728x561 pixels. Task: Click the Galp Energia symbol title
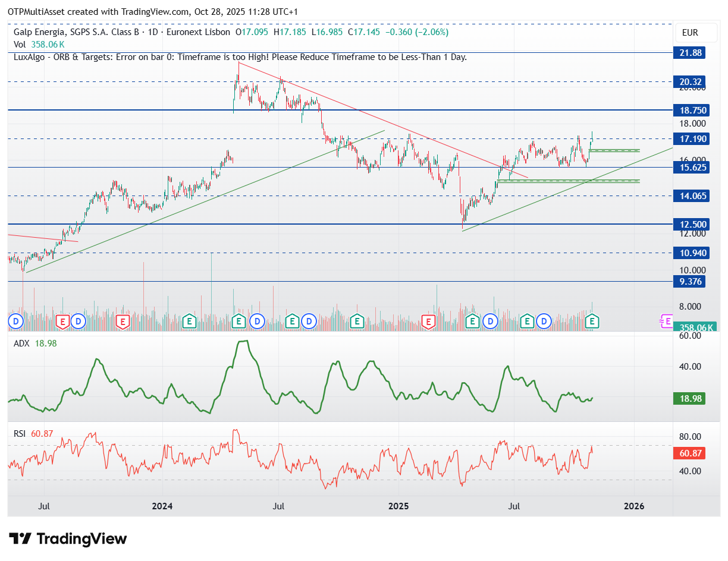121,32
